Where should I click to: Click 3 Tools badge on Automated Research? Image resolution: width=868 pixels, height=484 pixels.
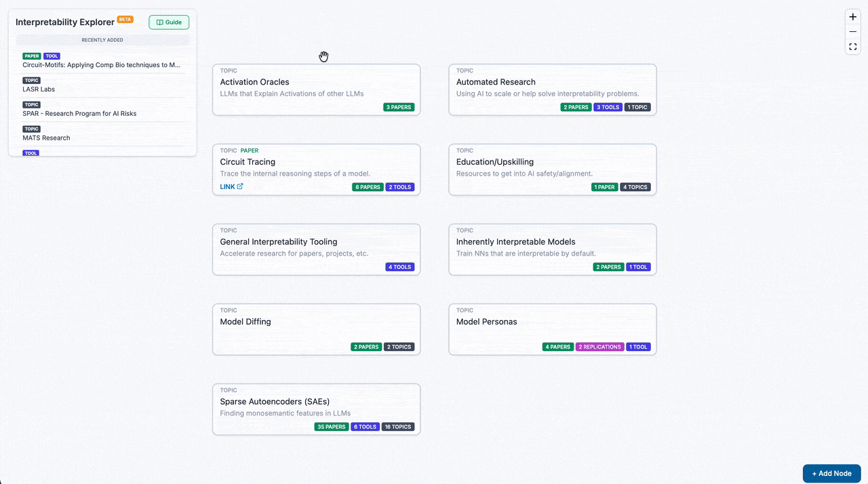tap(608, 107)
